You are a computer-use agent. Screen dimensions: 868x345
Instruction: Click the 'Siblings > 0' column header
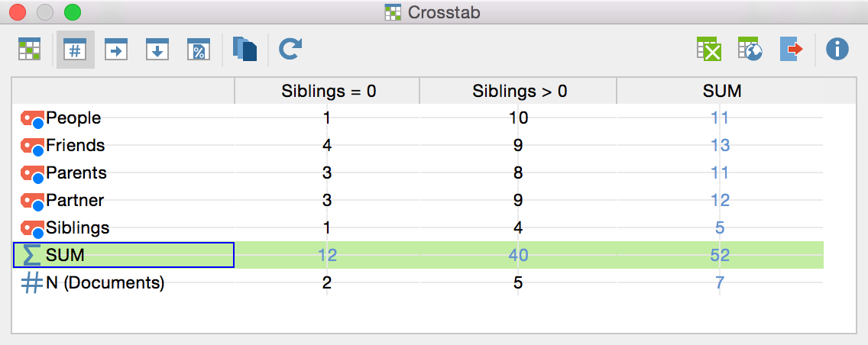519,91
